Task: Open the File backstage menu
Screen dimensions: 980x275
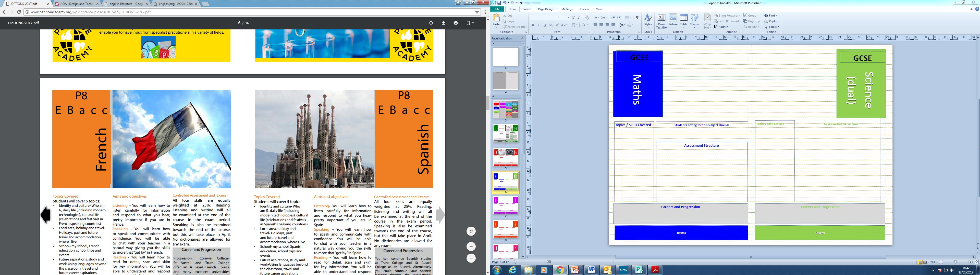Action: pyautogui.click(x=497, y=9)
